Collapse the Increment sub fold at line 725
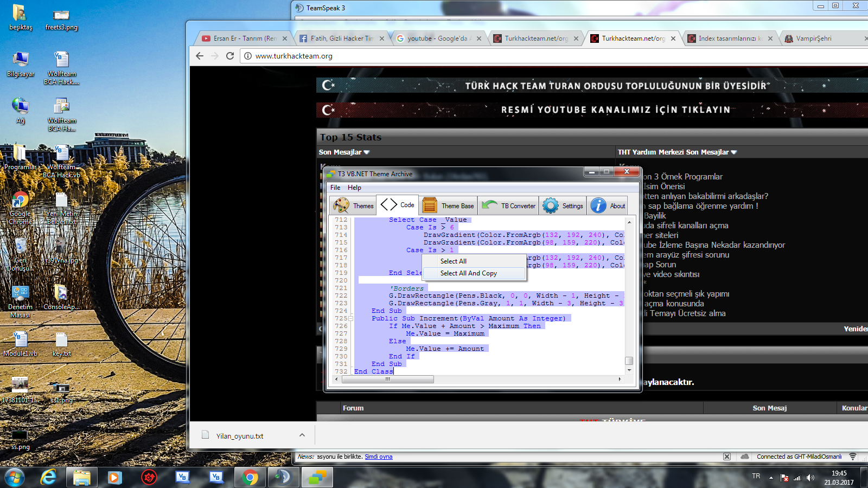This screenshot has height=488, width=868. click(x=350, y=318)
